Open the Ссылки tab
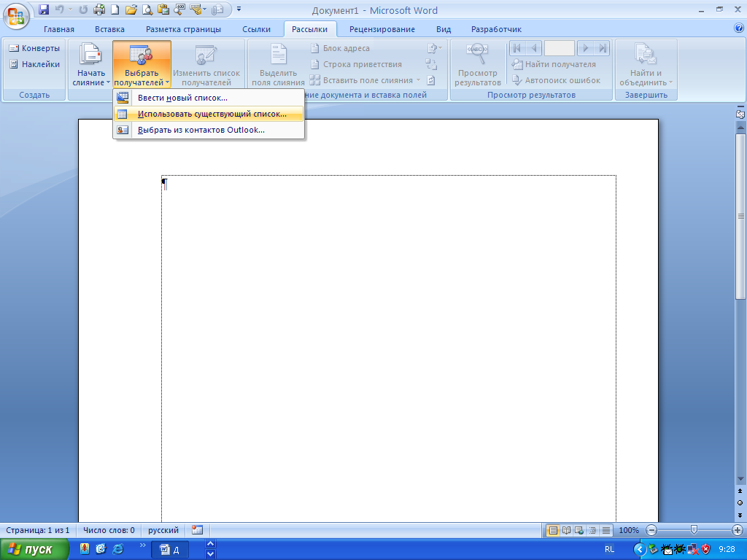 pos(256,29)
